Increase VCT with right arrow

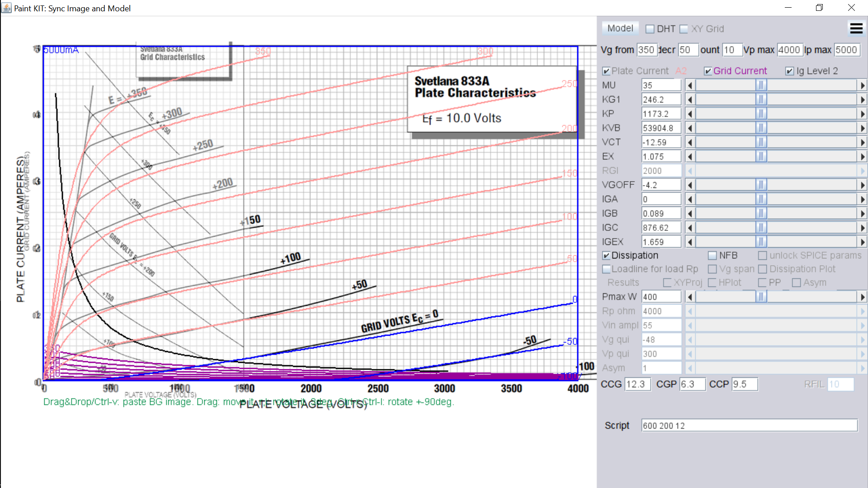862,142
